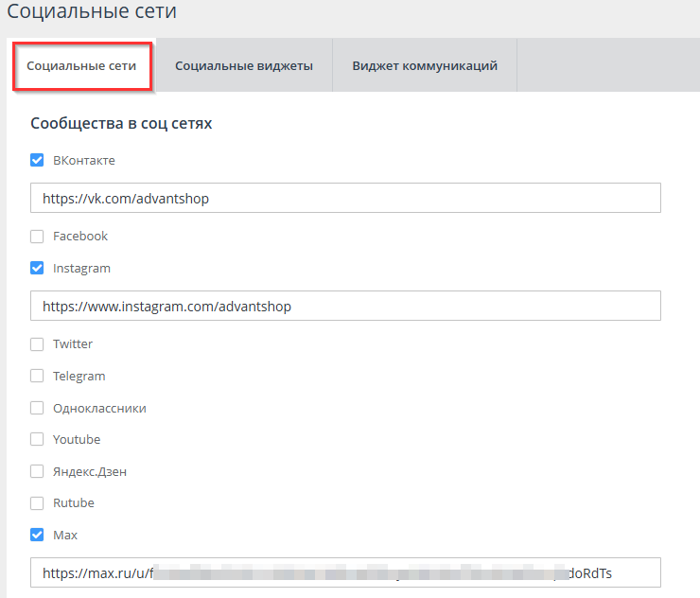Open the Социальные сети tab
This screenshot has height=598, width=700.
tap(81, 66)
